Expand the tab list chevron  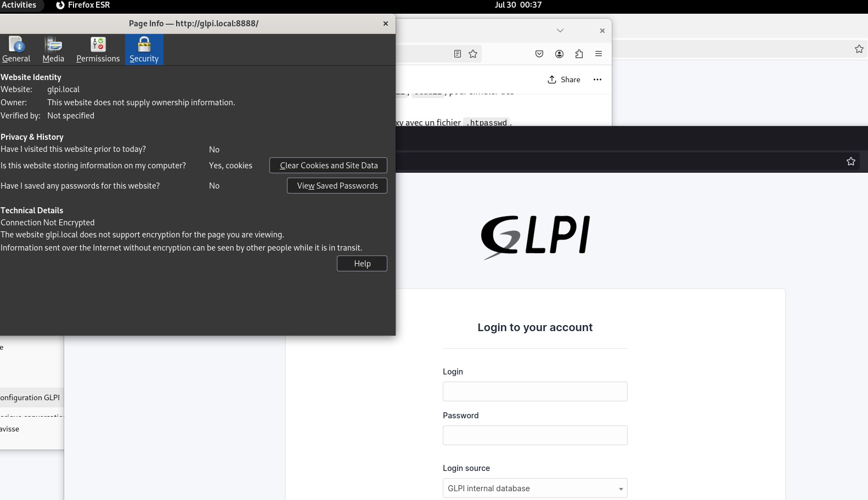[560, 31]
